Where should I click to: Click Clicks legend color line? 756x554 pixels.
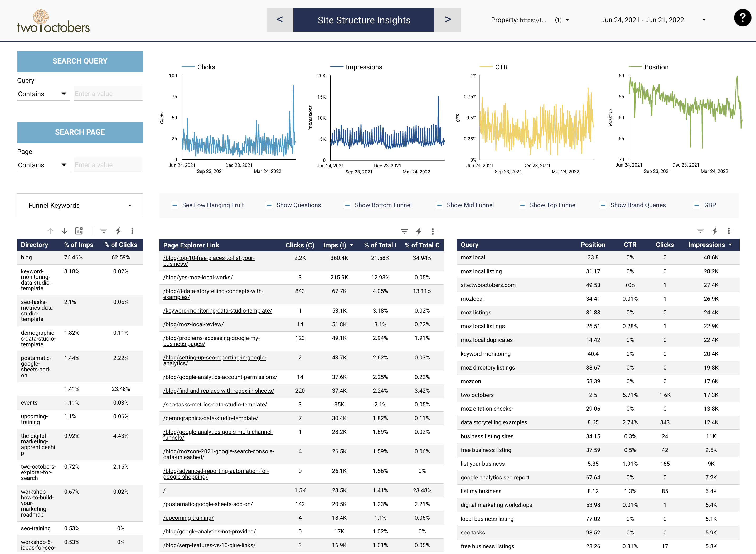(188, 67)
